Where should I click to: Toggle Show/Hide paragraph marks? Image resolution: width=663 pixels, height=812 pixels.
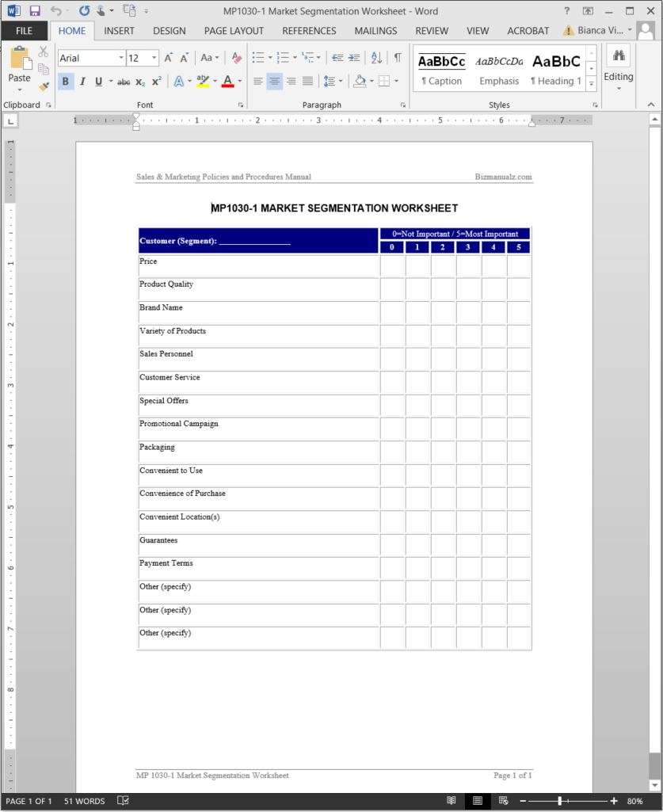pyautogui.click(x=398, y=58)
